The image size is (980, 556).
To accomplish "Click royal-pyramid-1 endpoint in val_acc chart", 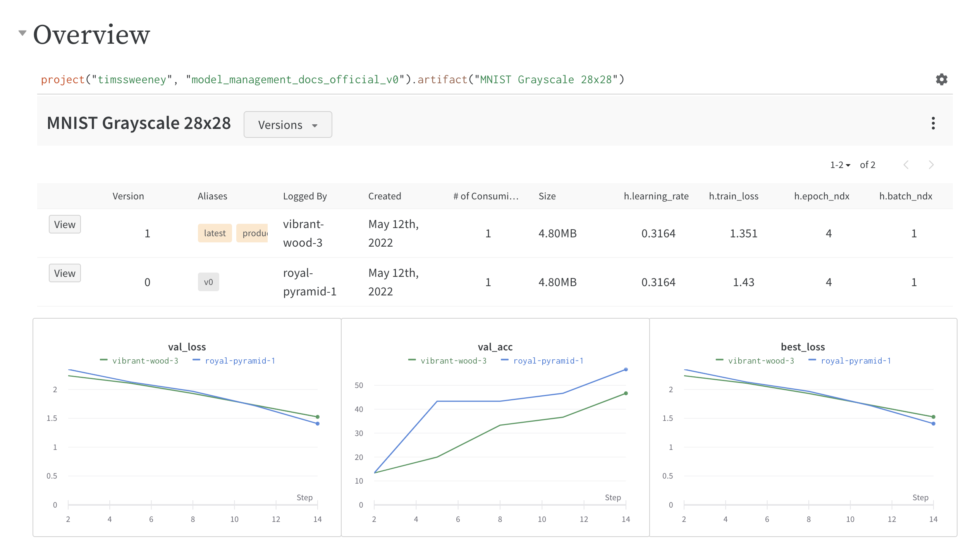I will click(x=626, y=370).
